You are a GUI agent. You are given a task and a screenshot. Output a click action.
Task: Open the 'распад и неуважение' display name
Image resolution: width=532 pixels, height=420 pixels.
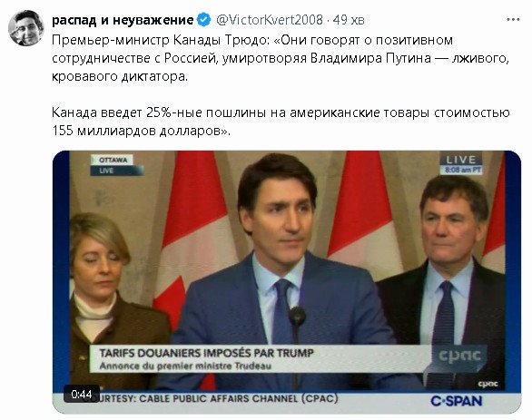pyautogui.click(x=123, y=20)
